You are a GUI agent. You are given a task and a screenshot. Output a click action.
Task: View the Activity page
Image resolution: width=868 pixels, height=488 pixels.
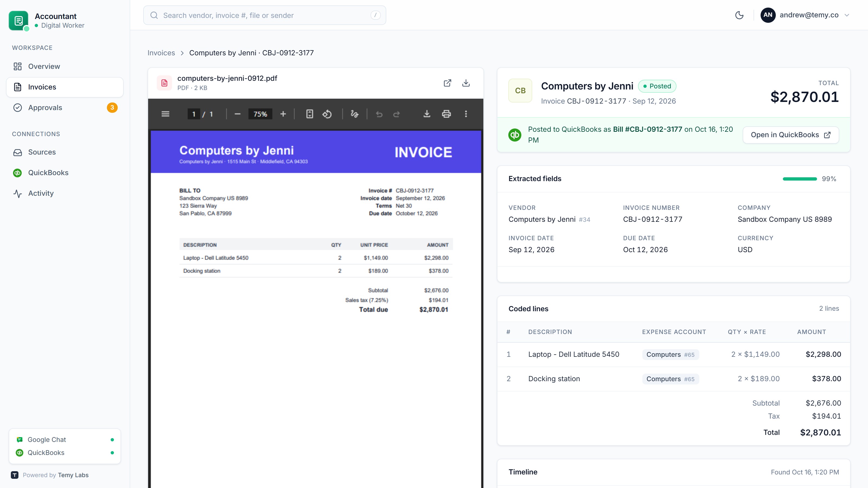click(x=65, y=193)
